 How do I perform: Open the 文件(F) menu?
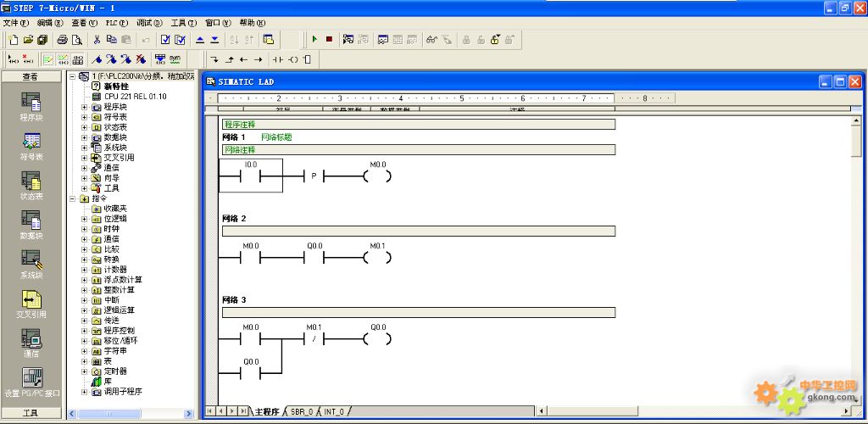pos(15,23)
